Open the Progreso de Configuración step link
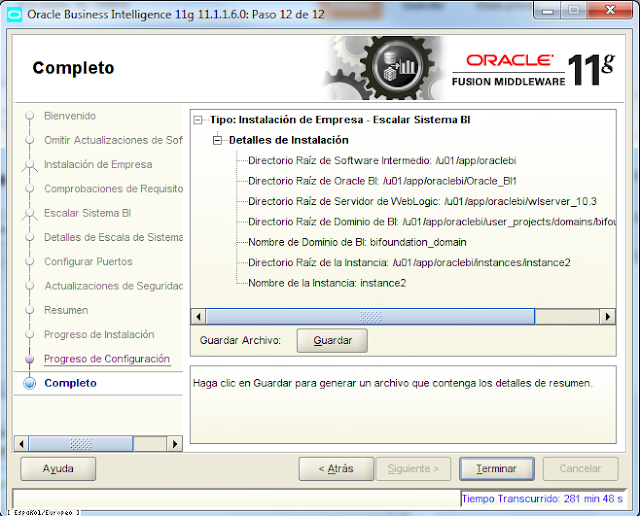The height and width of the screenshot is (516, 640). [107, 359]
